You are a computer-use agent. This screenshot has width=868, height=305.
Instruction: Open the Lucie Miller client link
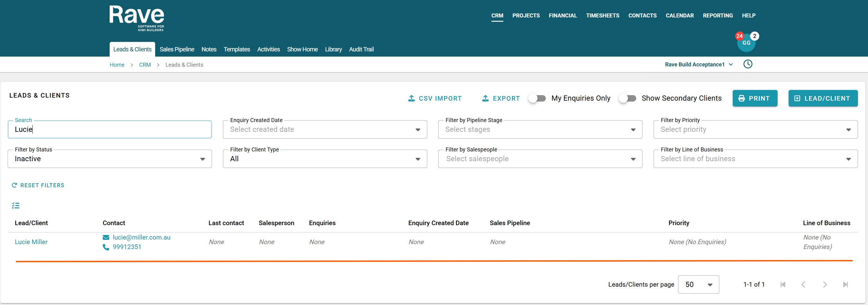pyautogui.click(x=31, y=242)
